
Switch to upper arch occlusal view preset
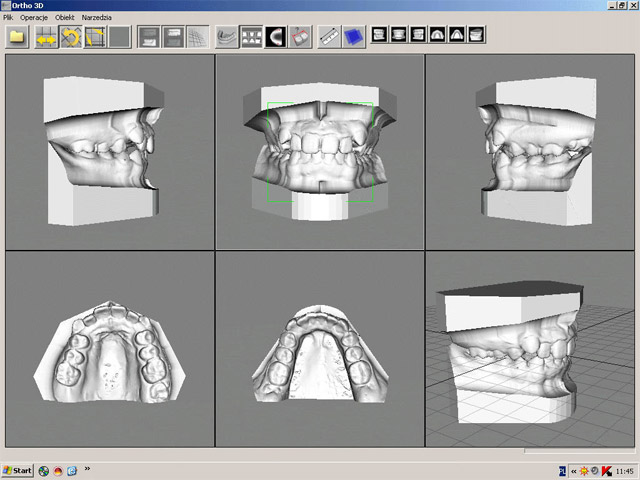point(438,34)
